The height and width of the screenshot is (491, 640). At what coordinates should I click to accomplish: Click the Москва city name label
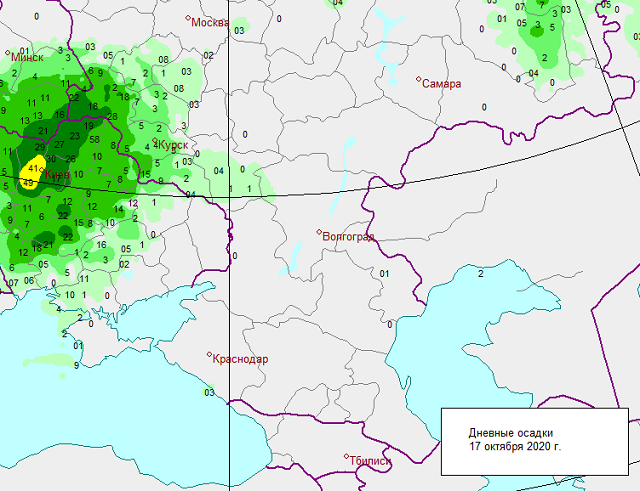[212, 22]
